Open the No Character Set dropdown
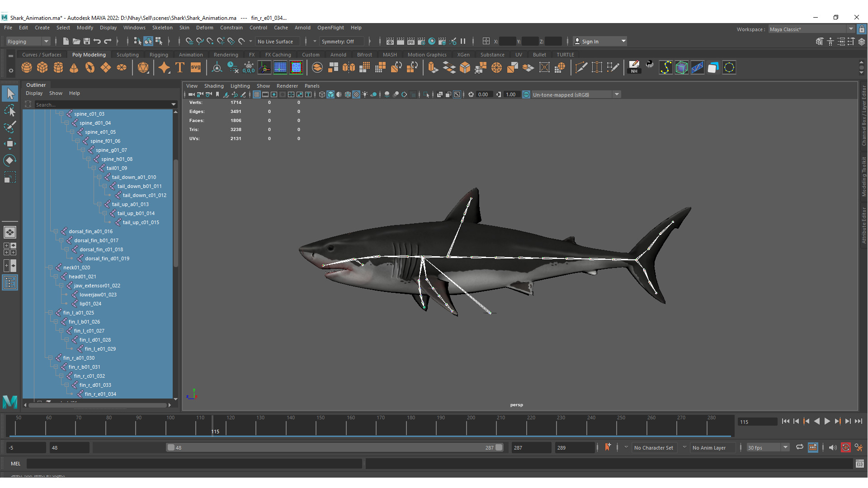This screenshot has width=868, height=488. (654, 447)
